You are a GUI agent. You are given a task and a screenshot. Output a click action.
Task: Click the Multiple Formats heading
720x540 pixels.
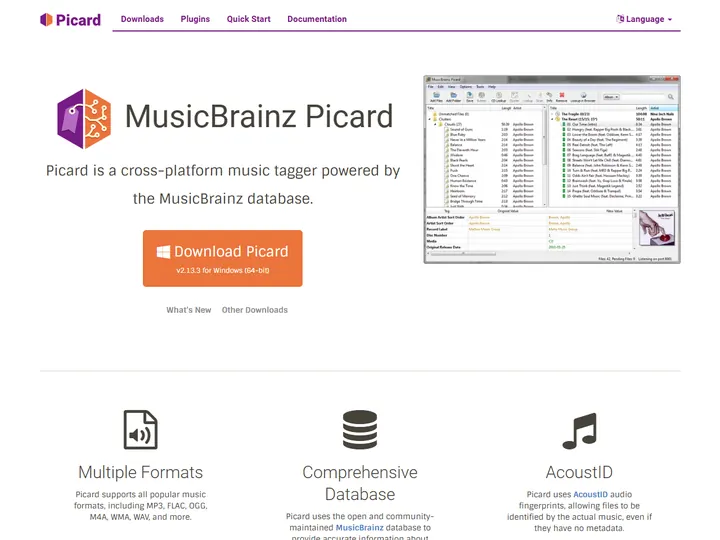141,472
